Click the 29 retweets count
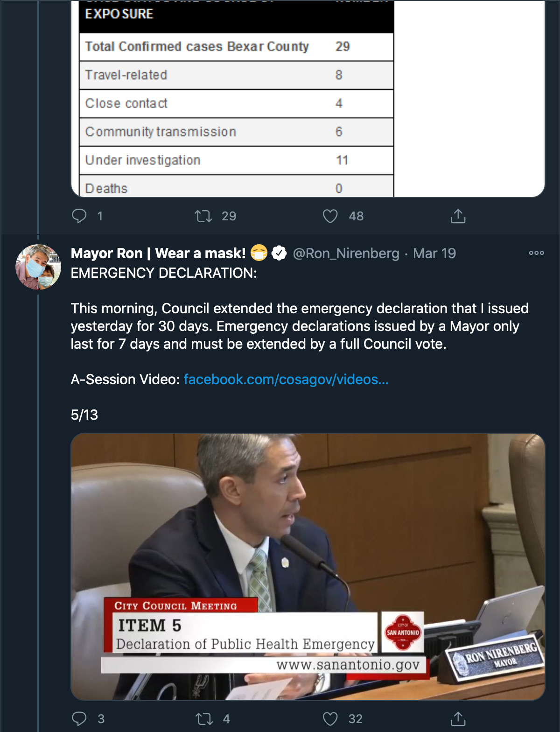The width and height of the screenshot is (560, 732). pyautogui.click(x=229, y=216)
